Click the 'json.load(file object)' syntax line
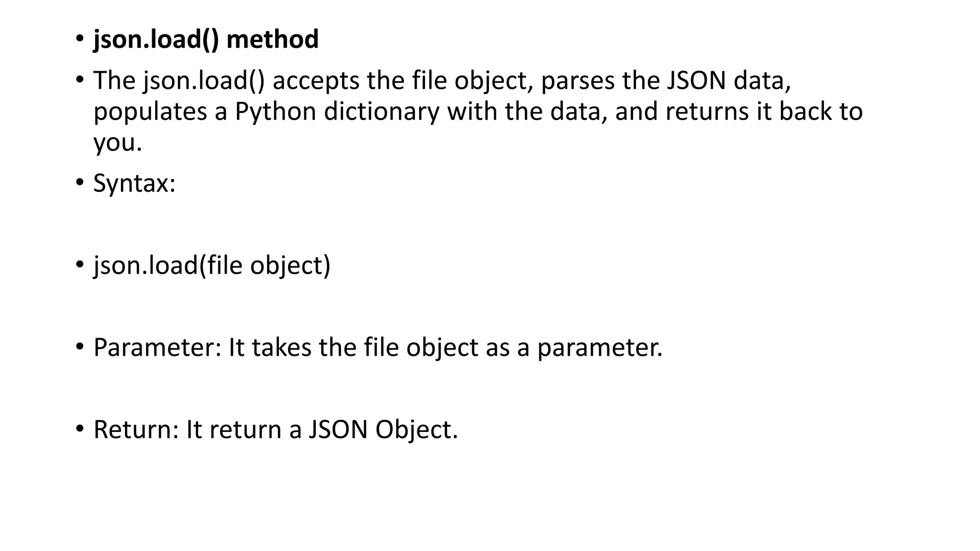 tap(212, 265)
